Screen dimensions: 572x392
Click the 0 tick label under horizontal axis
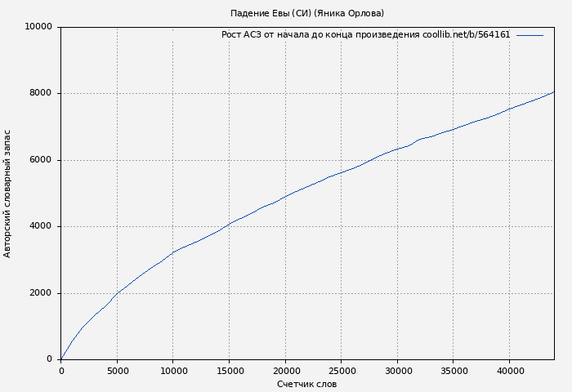(x=61, y=371)
